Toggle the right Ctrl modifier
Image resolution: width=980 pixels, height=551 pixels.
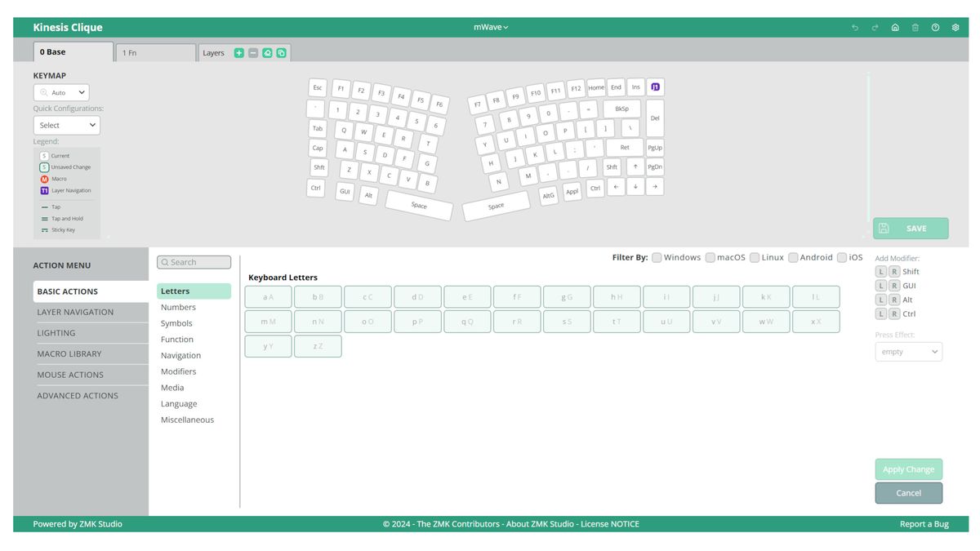(x=894, y=313)
